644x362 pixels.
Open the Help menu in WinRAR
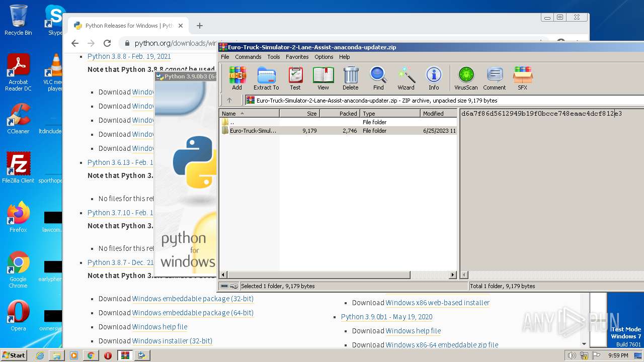(345, 57)
